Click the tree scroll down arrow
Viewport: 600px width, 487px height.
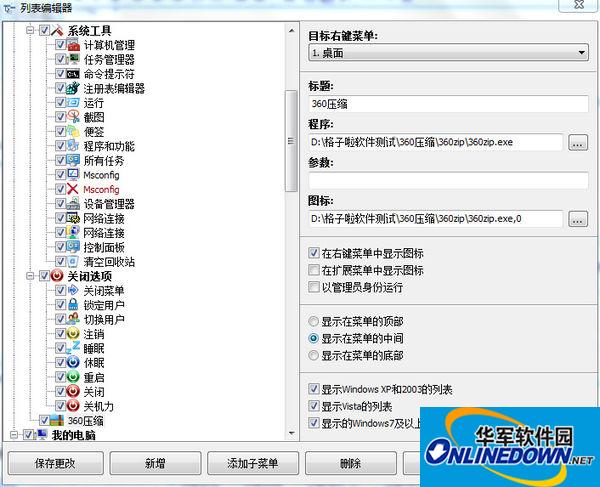point(291,433)
